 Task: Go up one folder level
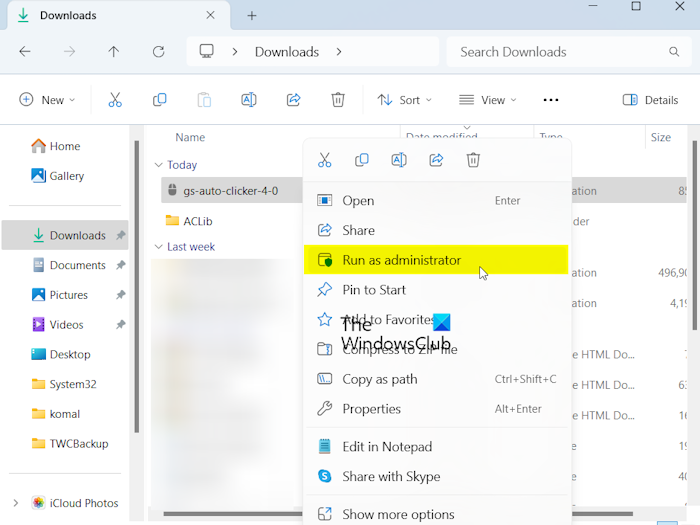114,52
